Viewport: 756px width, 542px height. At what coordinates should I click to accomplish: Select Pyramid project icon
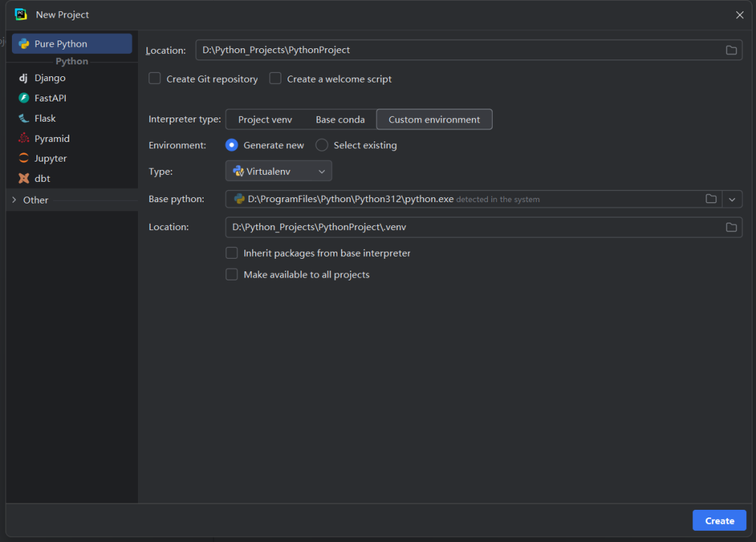pos(24,138)
